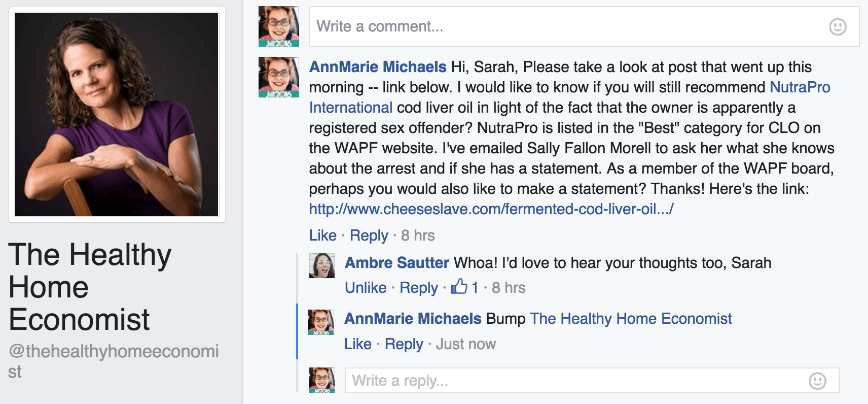
Task: Focus the Write a comment field
Action: click(584, 26)
